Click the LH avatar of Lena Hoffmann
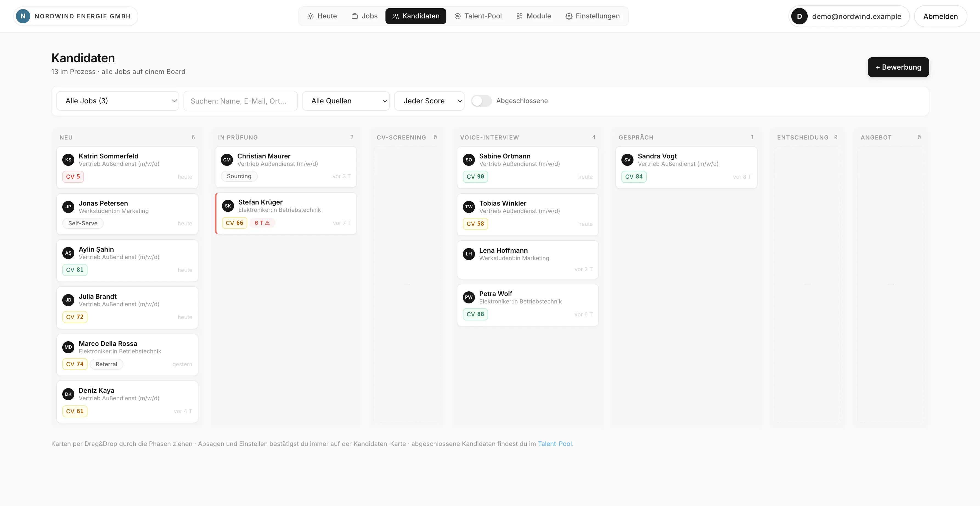 (469, 254)
